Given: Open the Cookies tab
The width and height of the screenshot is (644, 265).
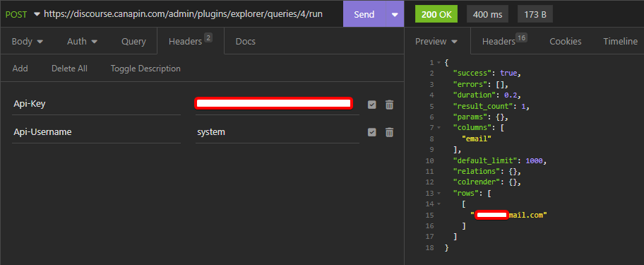Looking at the screenshot, I should click(565, 42).
